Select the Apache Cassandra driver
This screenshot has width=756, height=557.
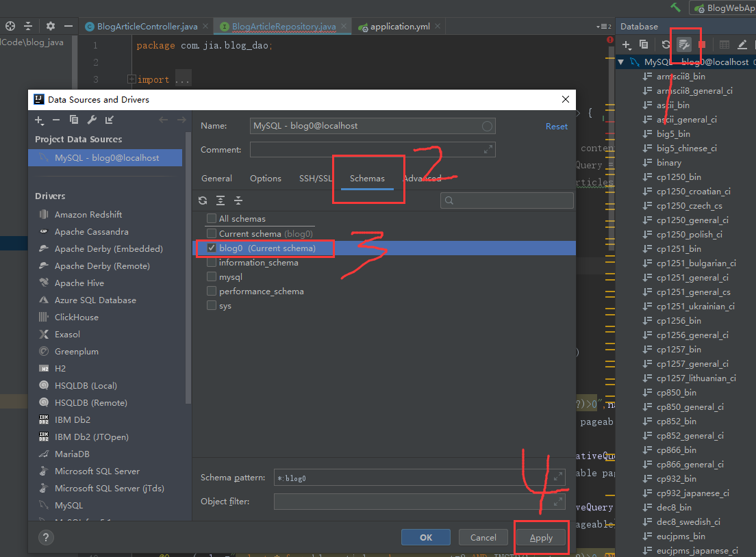(x=91, y=232)
